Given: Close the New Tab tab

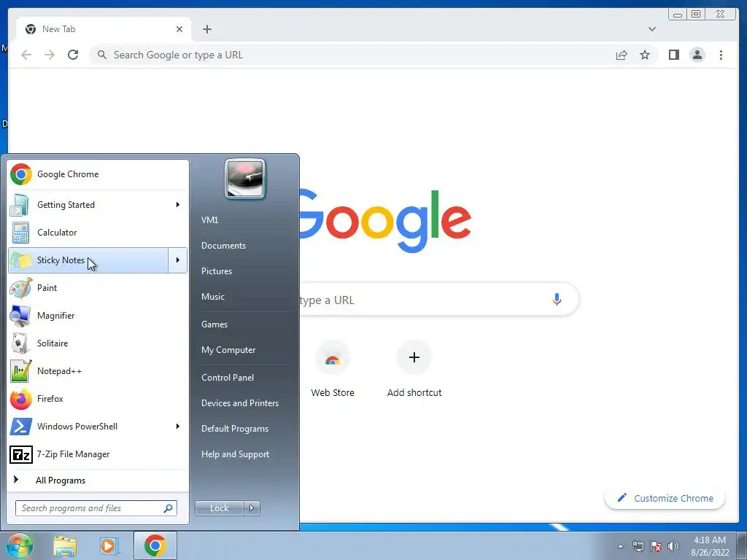Looking at the screenshot, I should click(179, 29).
